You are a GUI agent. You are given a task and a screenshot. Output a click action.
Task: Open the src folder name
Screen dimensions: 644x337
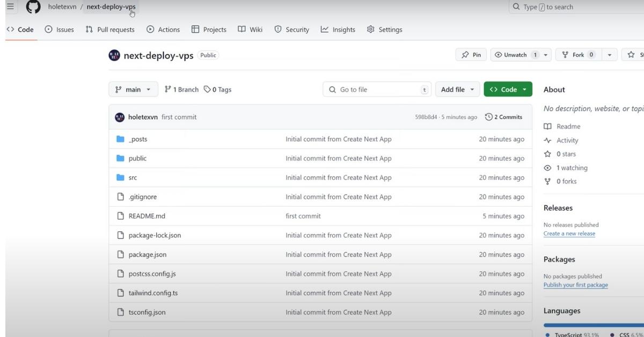133,178
